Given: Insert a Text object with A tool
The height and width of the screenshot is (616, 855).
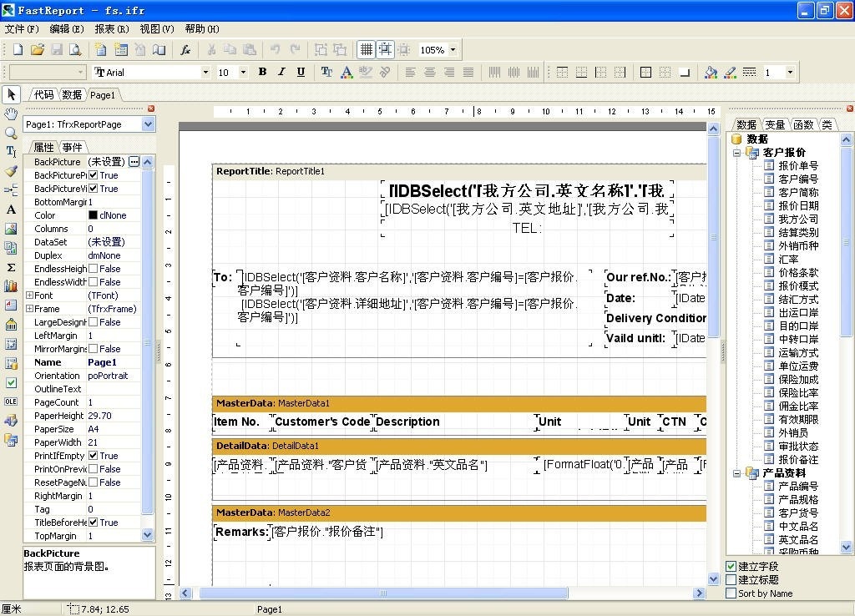Looking at the screenshot, I should pos(11,210).
